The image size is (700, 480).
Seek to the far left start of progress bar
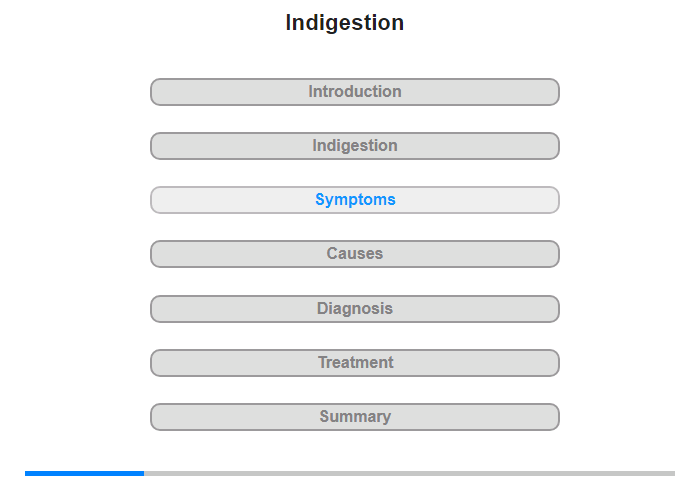click(x=27, y=473)
